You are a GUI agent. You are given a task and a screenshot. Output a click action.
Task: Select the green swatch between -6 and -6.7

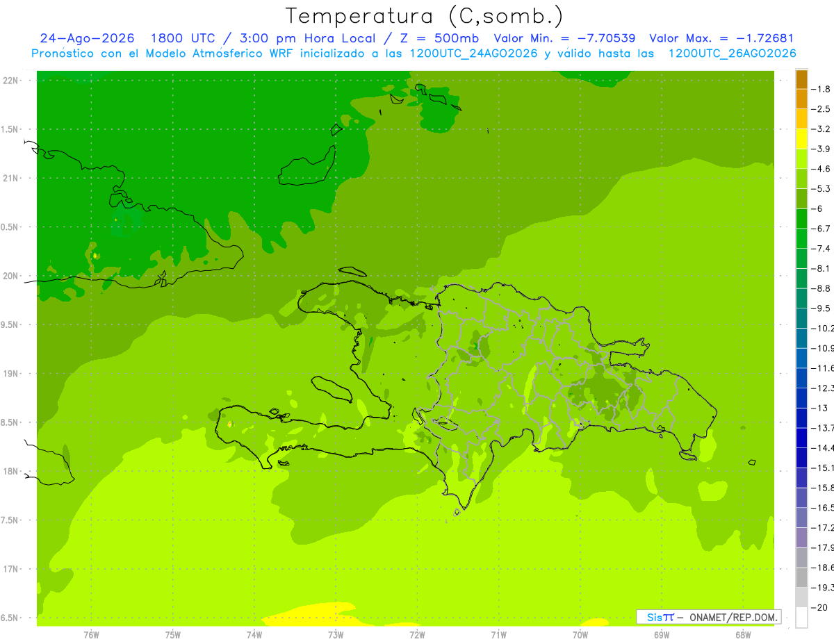[x=801, y=218]
